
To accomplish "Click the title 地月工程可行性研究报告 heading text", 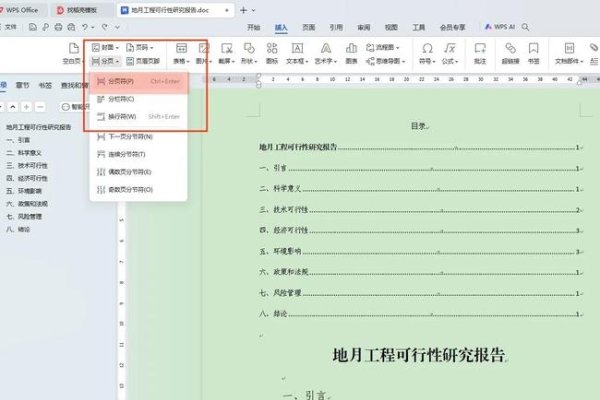I will [x=419, y=355].
